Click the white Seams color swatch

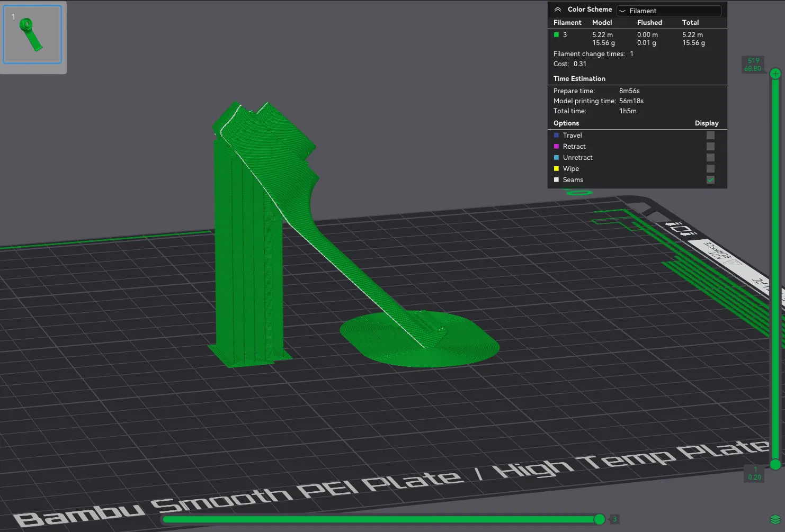point(556,180)
